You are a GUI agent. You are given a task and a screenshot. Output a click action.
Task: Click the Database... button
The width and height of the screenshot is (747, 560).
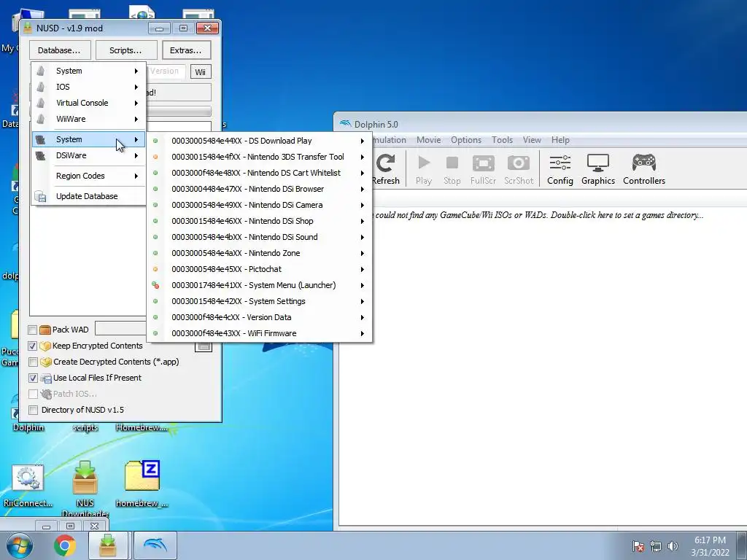tap(59, 50)
